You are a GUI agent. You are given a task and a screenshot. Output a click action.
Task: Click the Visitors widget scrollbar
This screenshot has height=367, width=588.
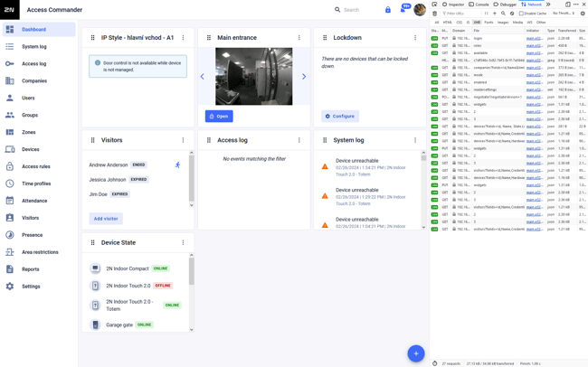coord(192,178)
